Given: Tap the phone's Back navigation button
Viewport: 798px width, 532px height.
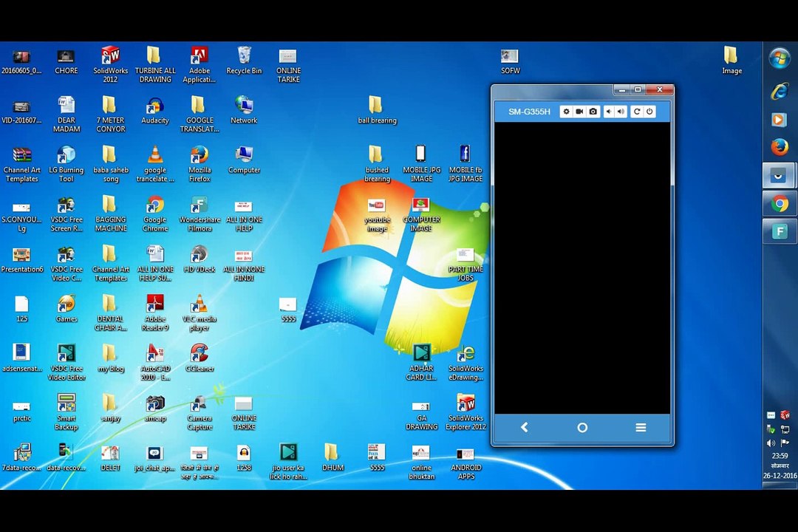Looking at the screenshot, I should (x=524, y=428).
